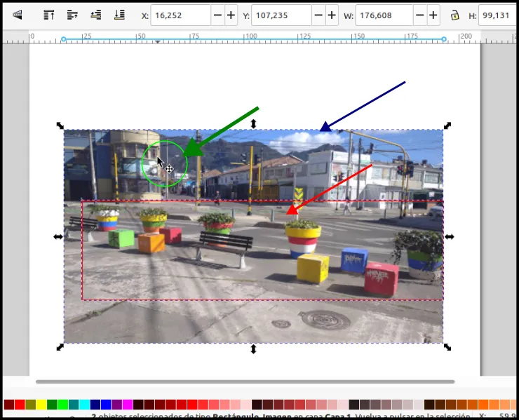Screen dimensions: 519x420
Task: Pick the magenta swatch in palette
Action: point(128,405)
